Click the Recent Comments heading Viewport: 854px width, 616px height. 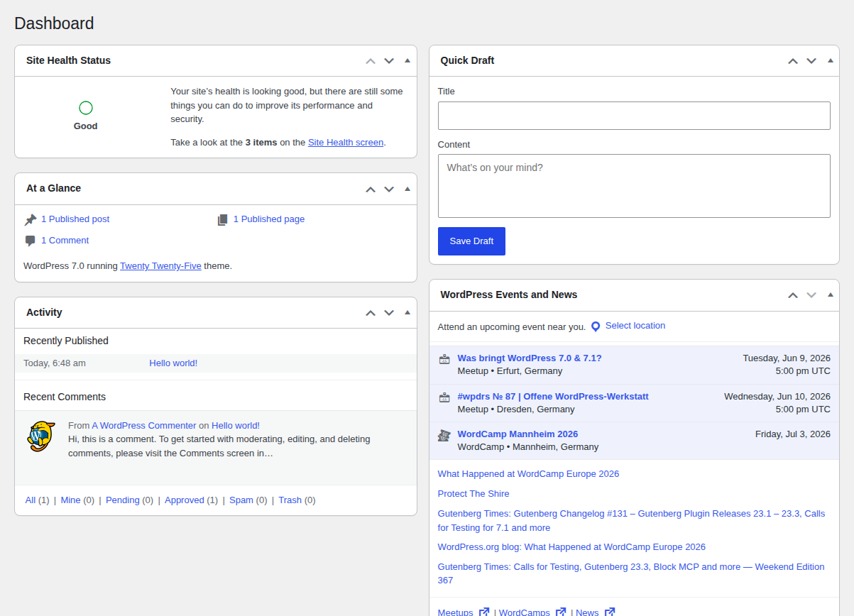pyautogui.click(x=65, y=397)
